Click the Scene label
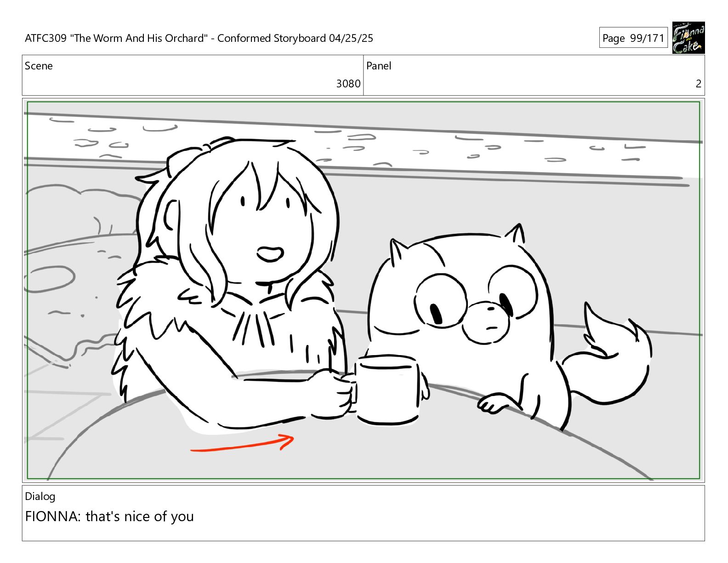This screenshot has width=728, height=563. point(39,66)
